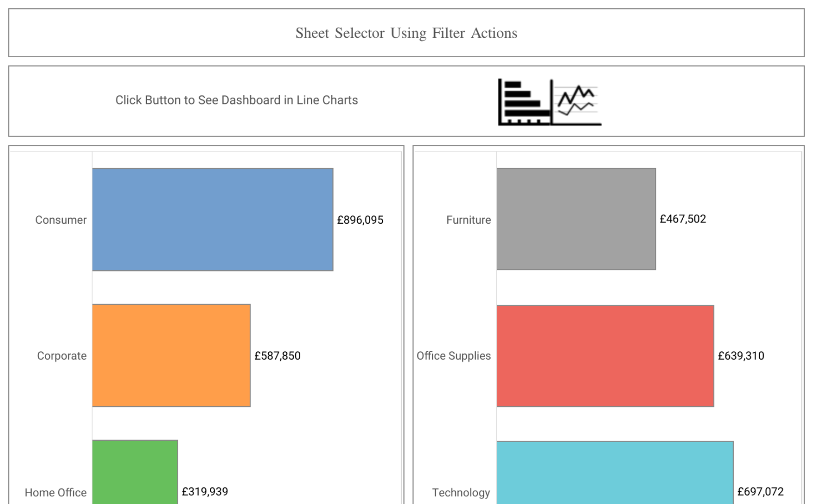Click the 'Click Button to See Dashboard' text

(236, 100)
